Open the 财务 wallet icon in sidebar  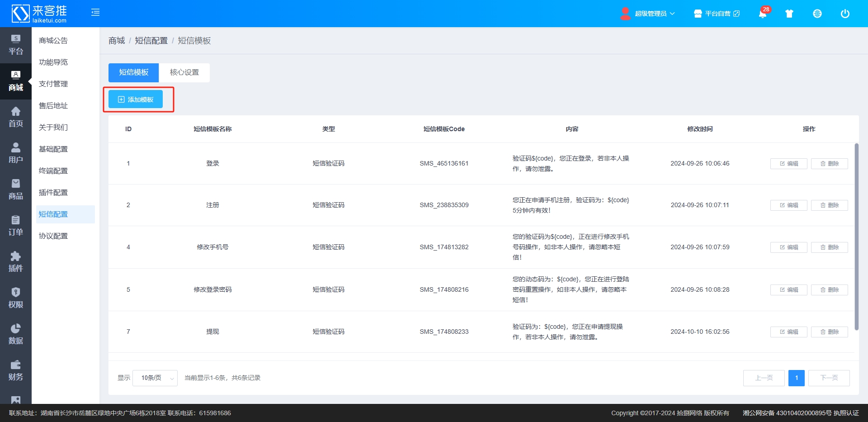click(x=16, y=370)
